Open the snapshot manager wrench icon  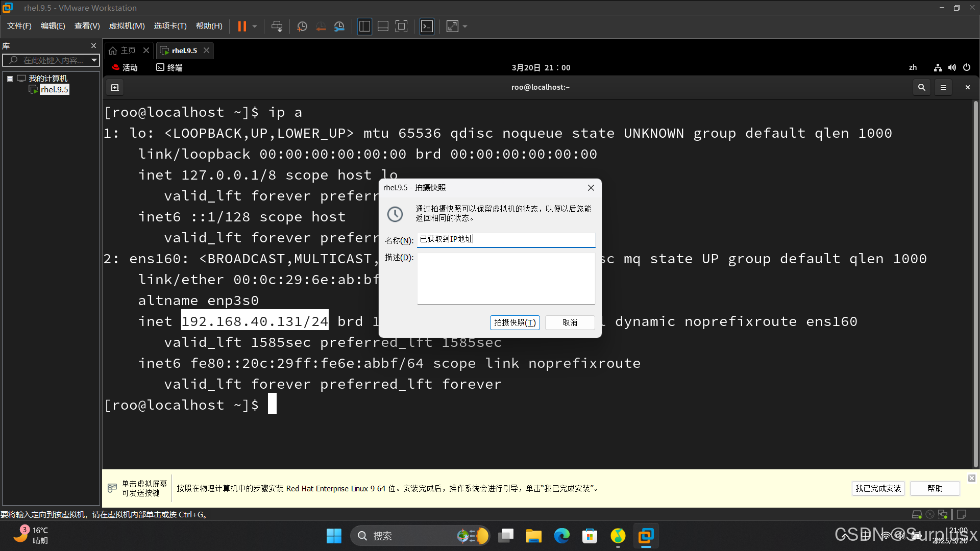tap(339, 26)
